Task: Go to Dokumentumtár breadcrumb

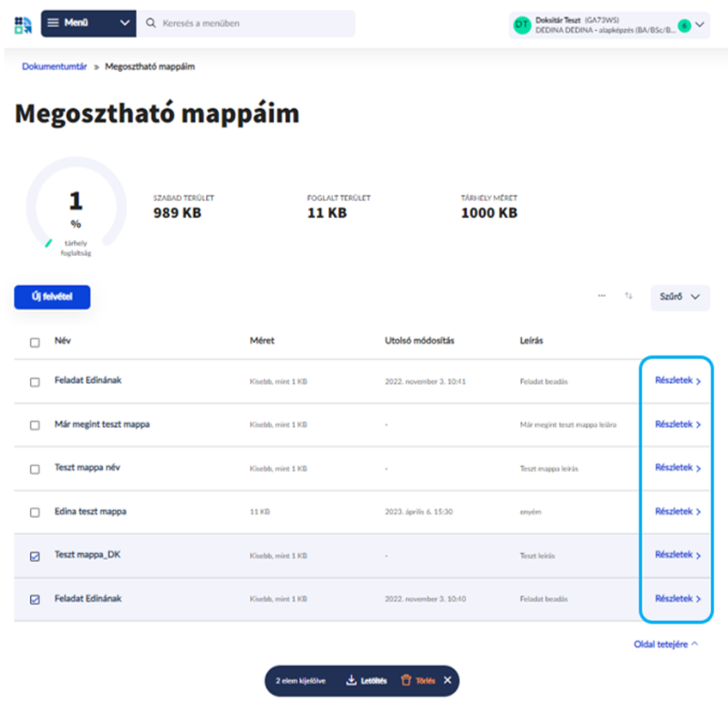Action: pyautogui.click(x=55, y=66)
